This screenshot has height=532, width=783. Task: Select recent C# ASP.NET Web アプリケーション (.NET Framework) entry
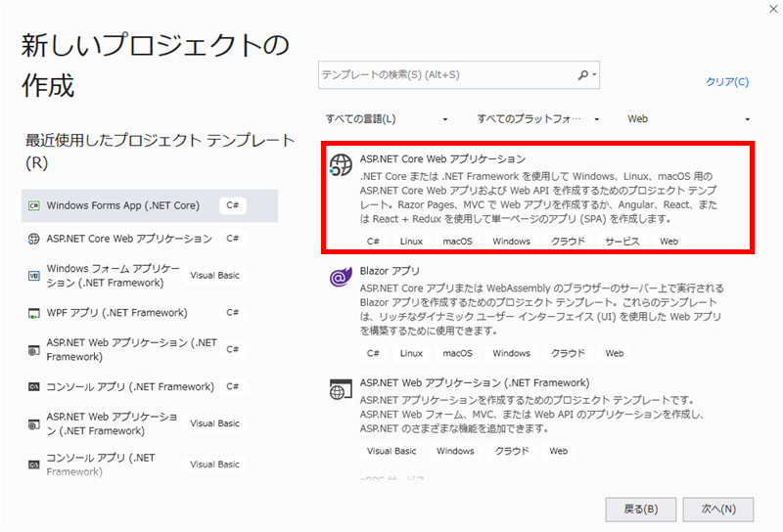coord(150,350)
